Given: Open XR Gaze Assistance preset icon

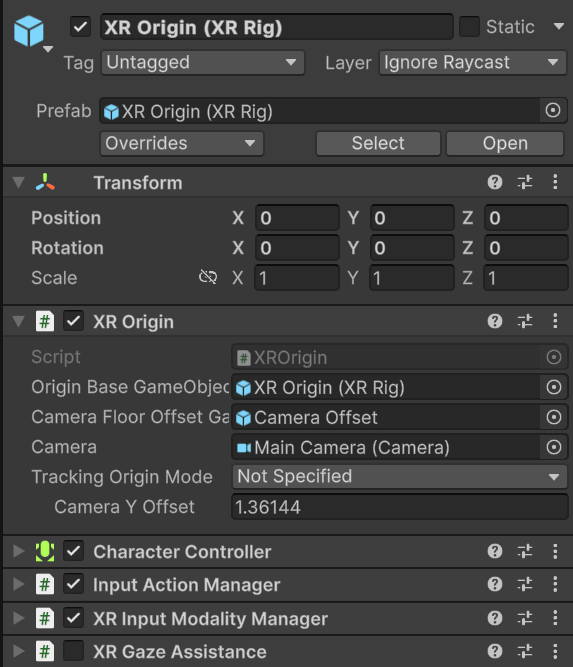Looking at the screenshot, I should point(525,651).
